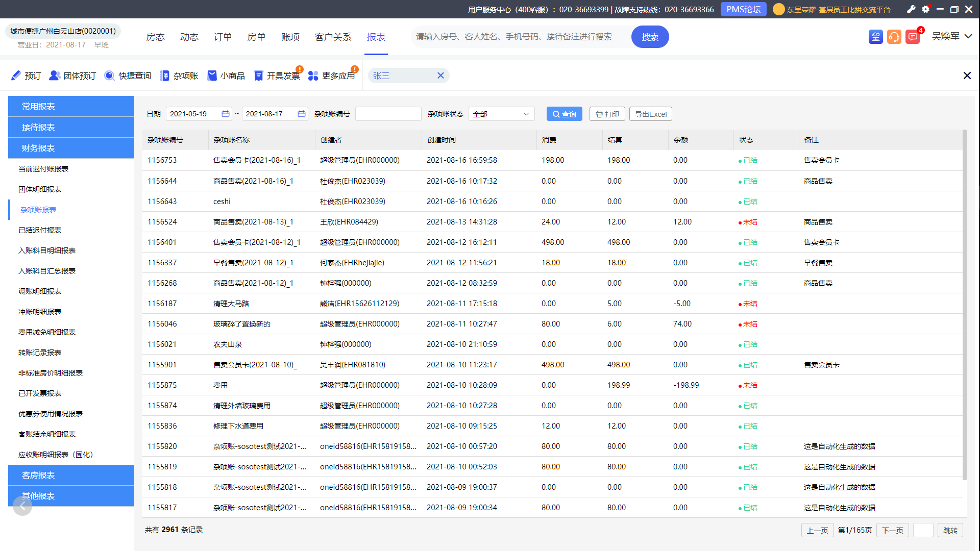Open 快捷查询 quick search
The height and width of the screenshot is (551, 980).
(128, 76)
